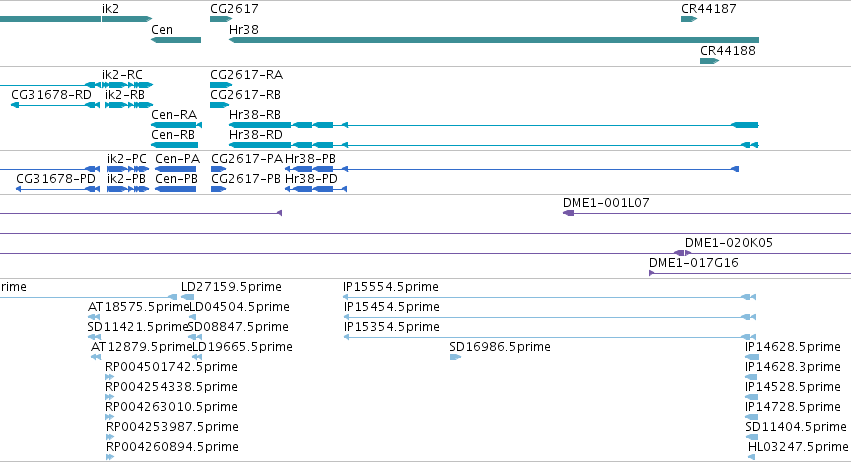851x462 pixels.
Task: Click the Cen-PB protein label
Action: point(176,179)
